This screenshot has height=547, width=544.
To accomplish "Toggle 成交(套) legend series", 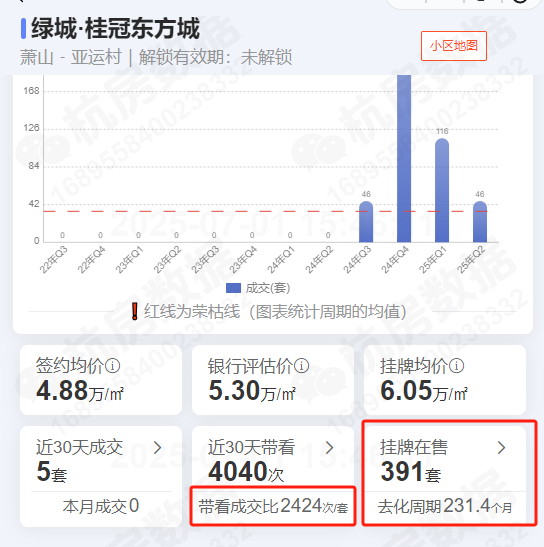I will 258,288.
